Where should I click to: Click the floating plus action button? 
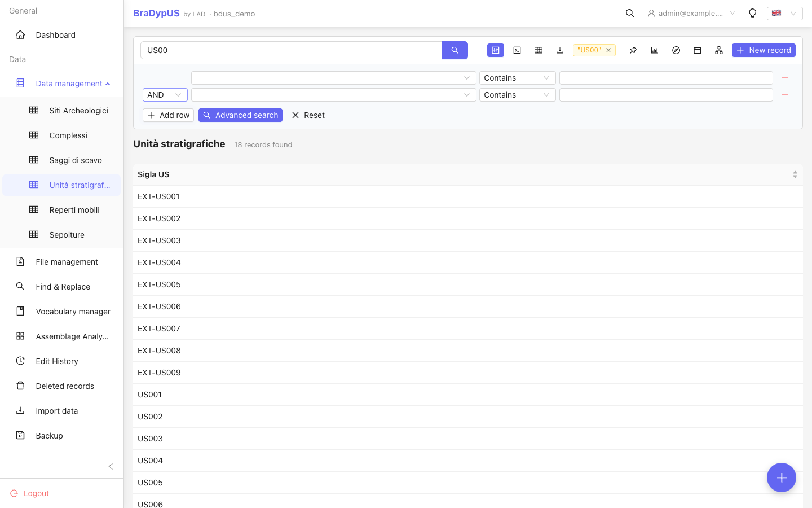coord(782,478)
